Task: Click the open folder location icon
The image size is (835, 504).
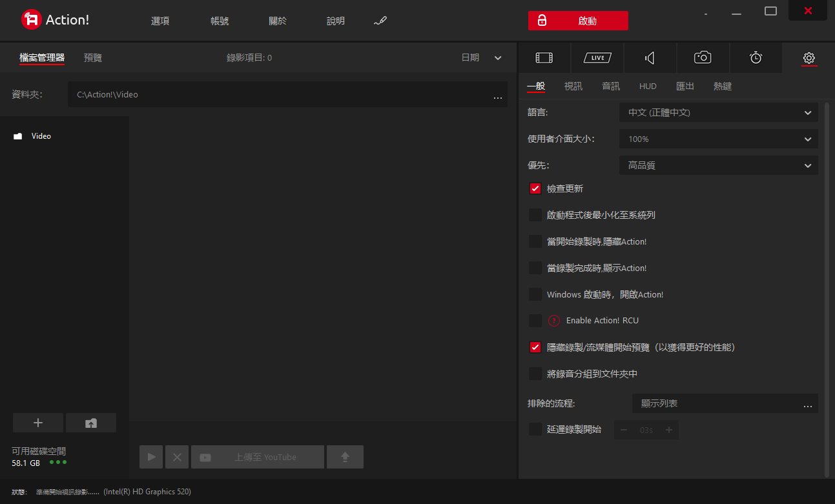Action: point(91,423)
